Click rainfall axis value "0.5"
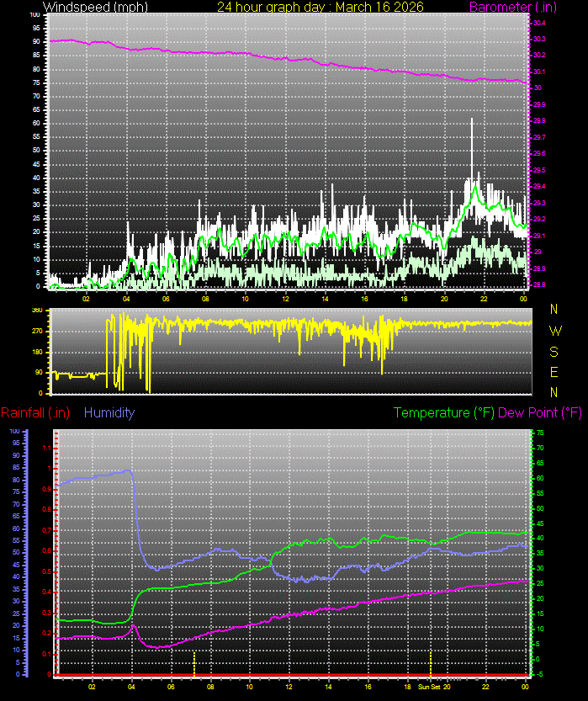 [x=47, y=571]
